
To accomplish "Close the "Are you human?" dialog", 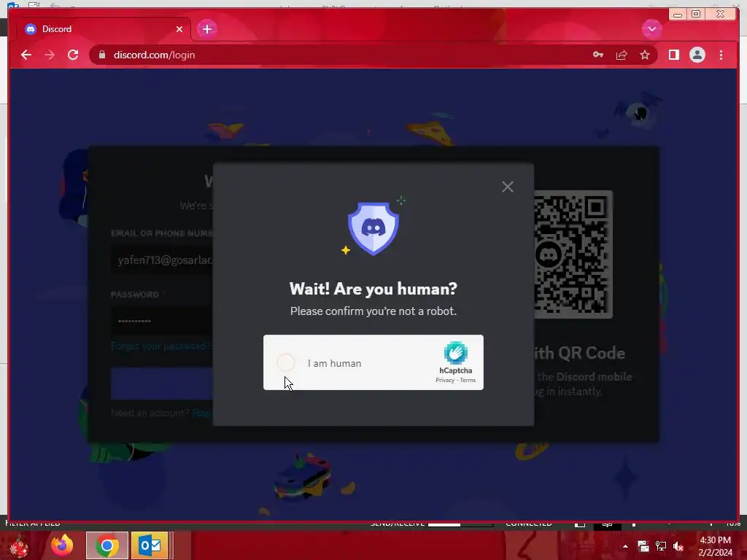I will [508, 187].
